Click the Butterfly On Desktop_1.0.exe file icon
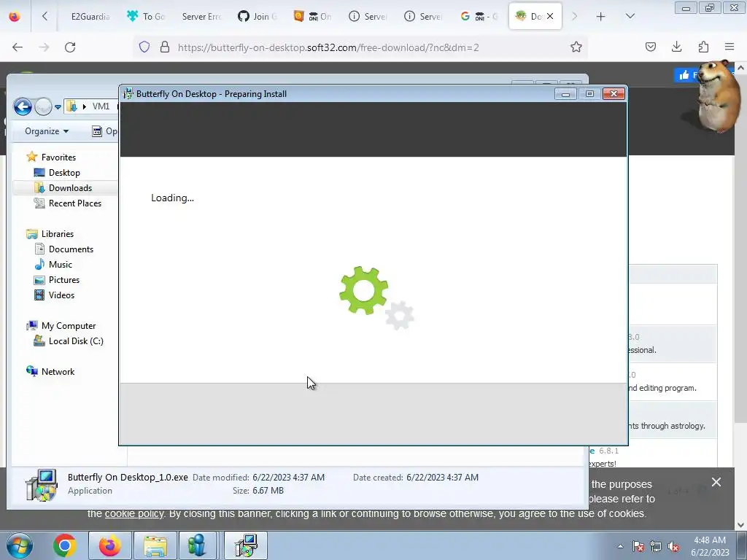The width and height of the screenshot is (747, 560). coord(42,485)
